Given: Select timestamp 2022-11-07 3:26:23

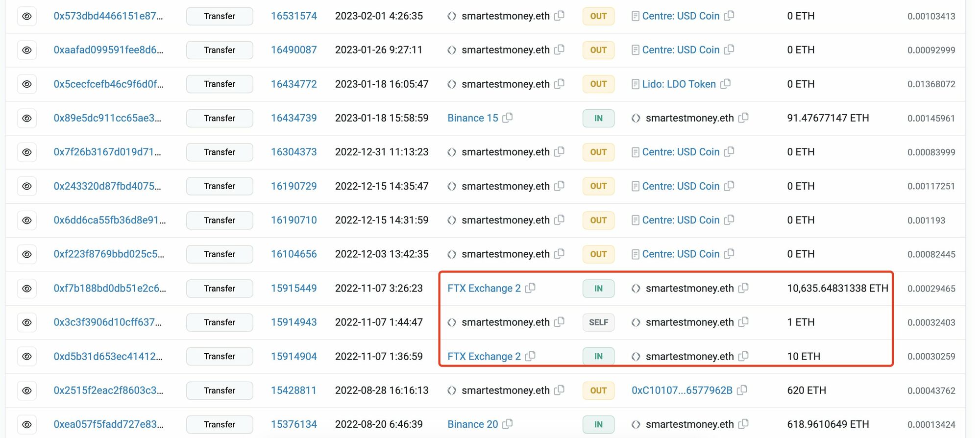Looking at the screenshot, I should click(379, 289).
